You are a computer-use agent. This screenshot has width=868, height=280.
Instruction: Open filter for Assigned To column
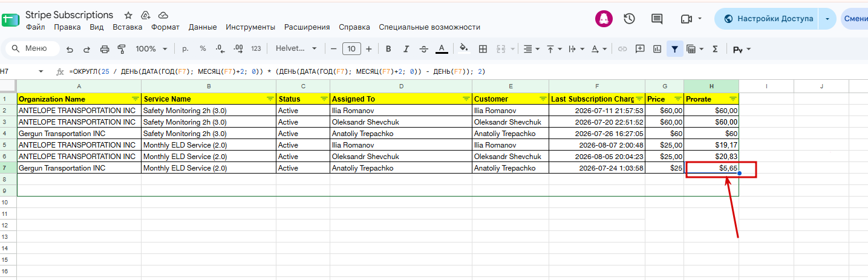coord(466,99)
